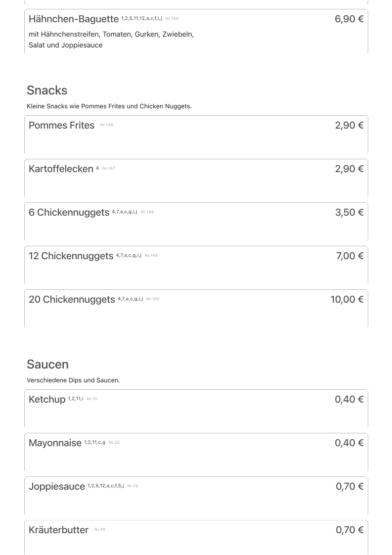Click the 6,90 € price of Hähnchen-Baguette
Viewport: 392px width, 555px height.
349,19
